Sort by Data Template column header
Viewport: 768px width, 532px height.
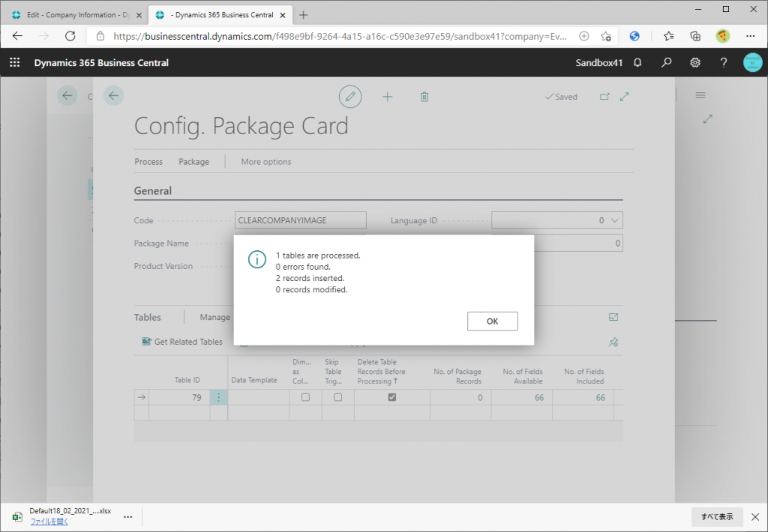coord(254,380)
